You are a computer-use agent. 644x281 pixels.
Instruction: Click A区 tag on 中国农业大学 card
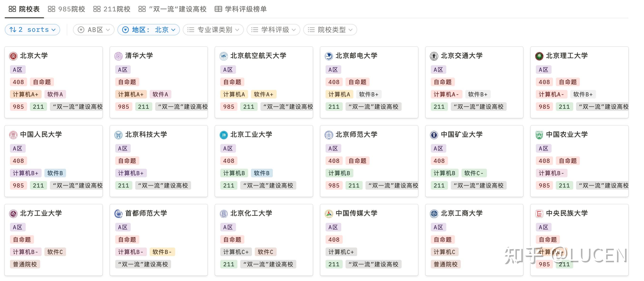(543, 149)
